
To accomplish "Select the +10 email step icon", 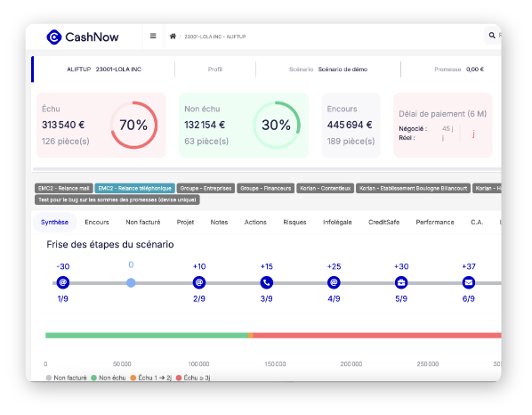I will [x=199, y=282].
